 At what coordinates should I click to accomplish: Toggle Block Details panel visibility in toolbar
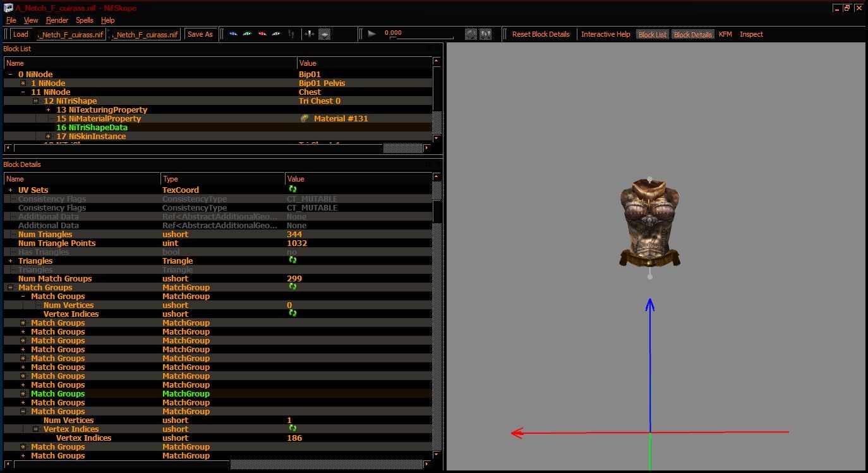[693, 34]
